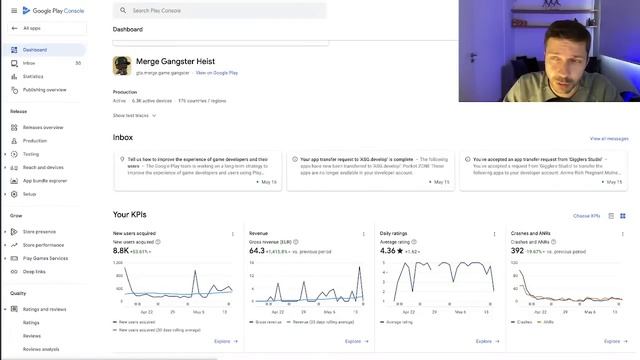Show Gross revenue info tooltip

pyautogui.click(x=296, y=242)
